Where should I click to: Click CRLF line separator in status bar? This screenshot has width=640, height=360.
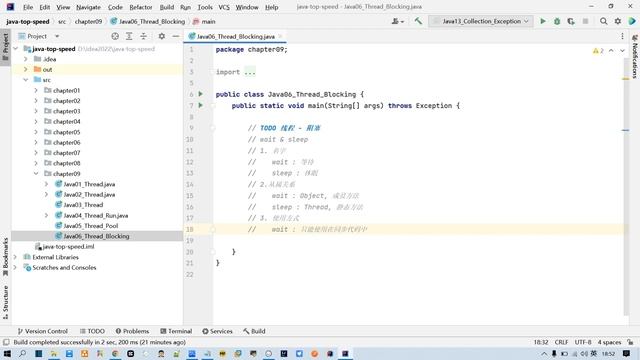pyautogui.click(x=561, y=342)
